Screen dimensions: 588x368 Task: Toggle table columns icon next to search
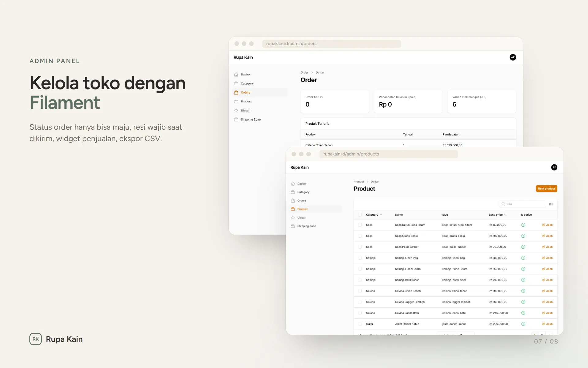(551, 204)
